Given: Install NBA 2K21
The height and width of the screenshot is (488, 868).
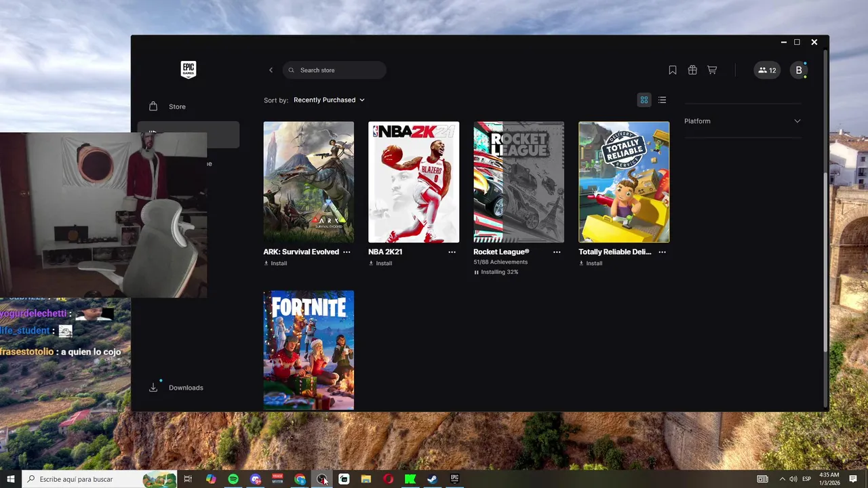Looking at the screenshot, I should pyautogui.click(x=380, y=263).
